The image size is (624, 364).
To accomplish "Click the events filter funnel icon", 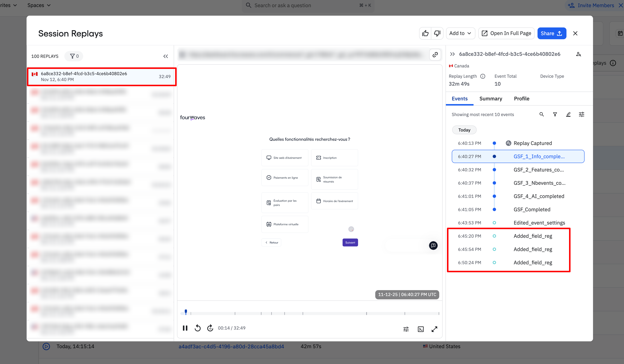I will (555, 114).
